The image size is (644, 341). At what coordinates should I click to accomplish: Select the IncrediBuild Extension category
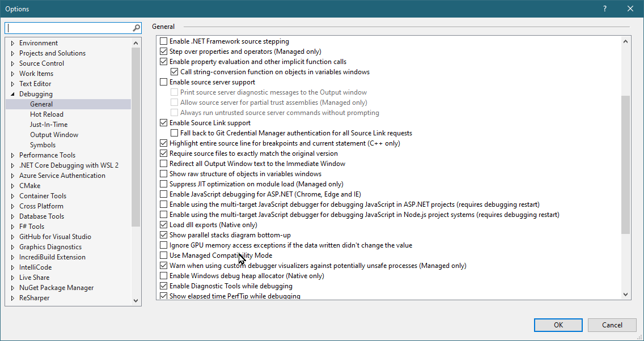pos(52,257)
